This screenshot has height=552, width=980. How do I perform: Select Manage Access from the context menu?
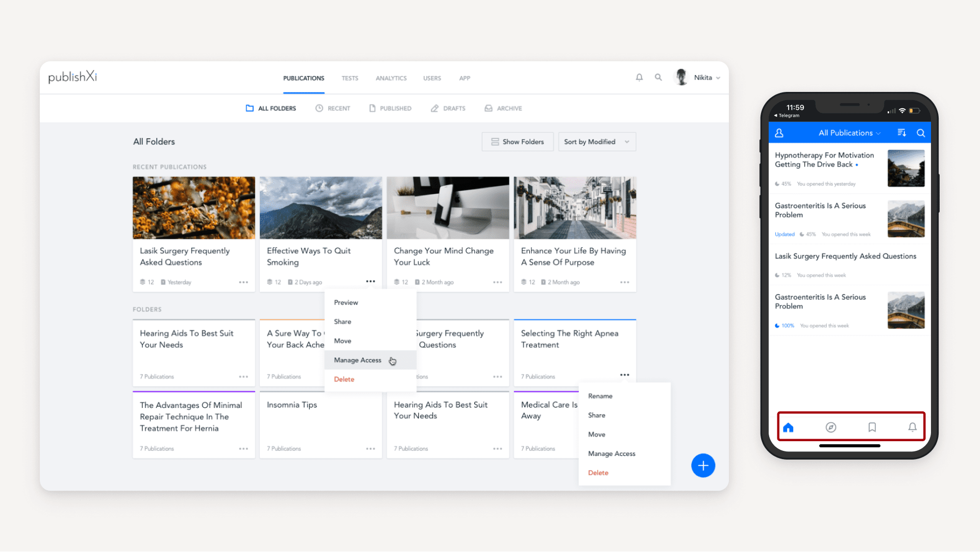tap(357, 360)
